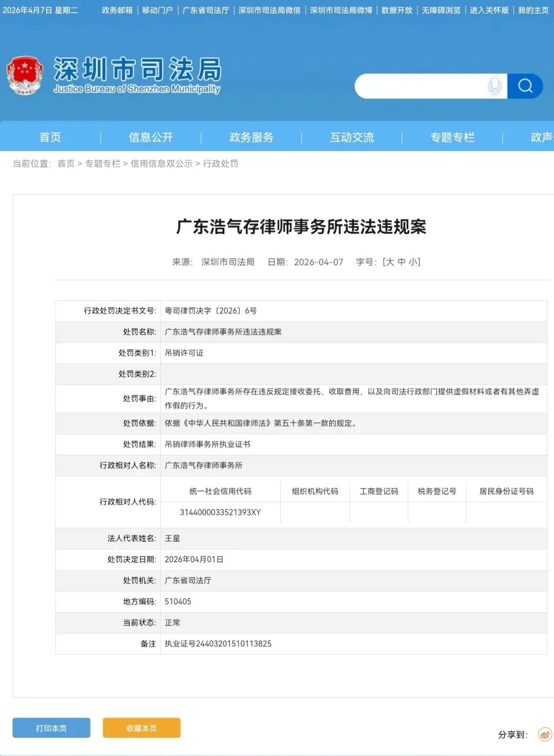Open 深圳市司法局微信 link

pyautogui.click(x=269, y=10)
